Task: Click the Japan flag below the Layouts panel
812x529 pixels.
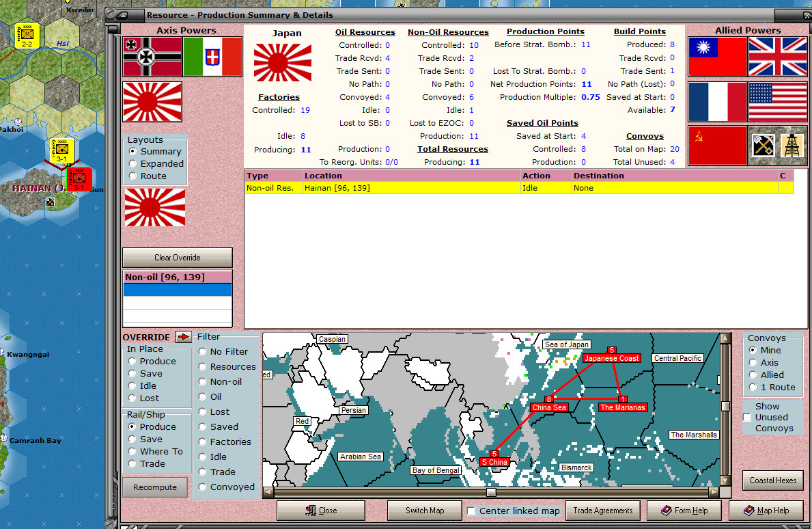Action: click(155, 207)
